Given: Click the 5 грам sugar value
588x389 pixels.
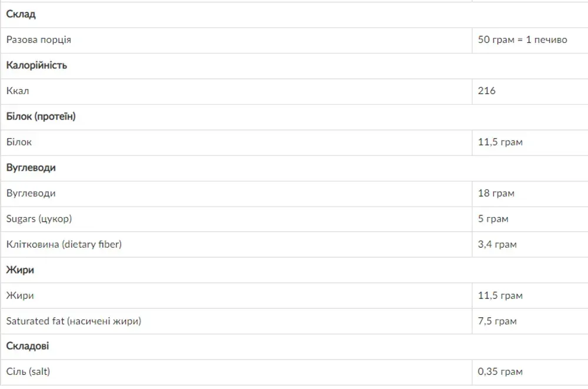Looking at the screenshot, I should pyautogui.click(x=493, y=218).
